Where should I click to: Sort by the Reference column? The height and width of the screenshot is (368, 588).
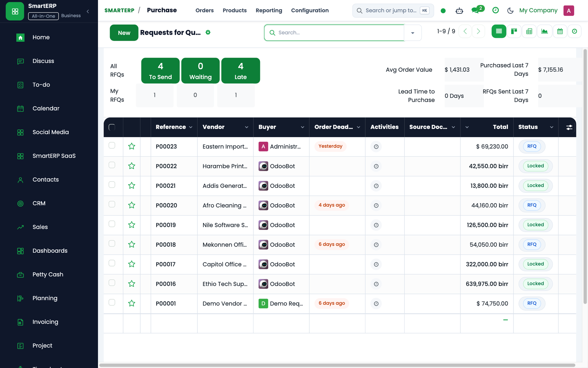coord(174,127)
